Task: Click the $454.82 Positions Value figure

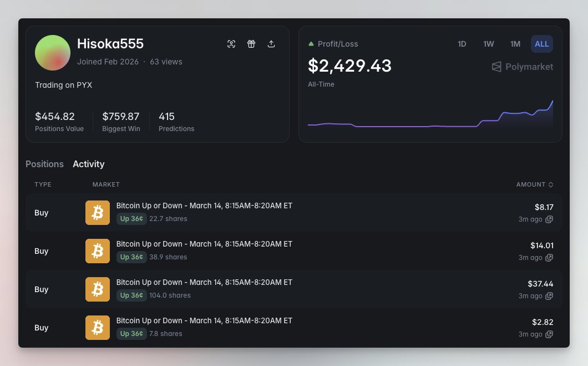Action: click(55, 117)
